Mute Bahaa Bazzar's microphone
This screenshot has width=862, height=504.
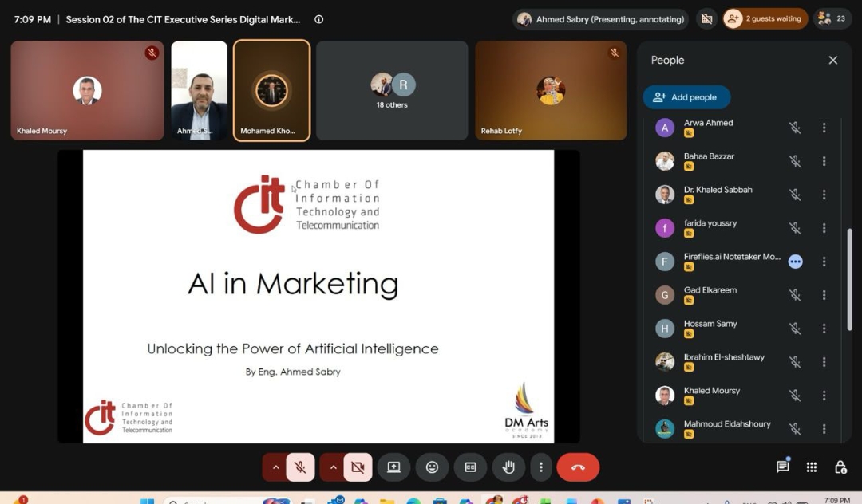tap(795, 161)
